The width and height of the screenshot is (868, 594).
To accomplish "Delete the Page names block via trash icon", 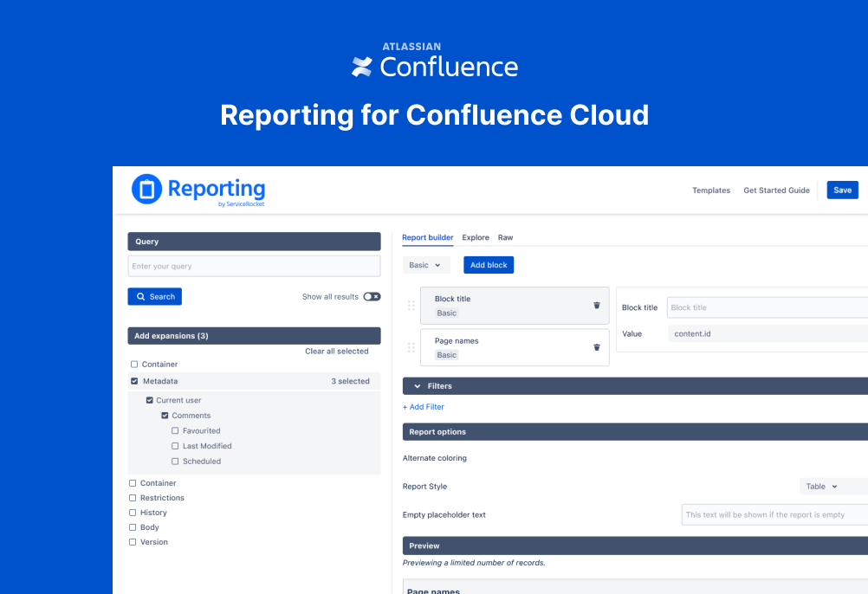I will [x=597, y=347].
